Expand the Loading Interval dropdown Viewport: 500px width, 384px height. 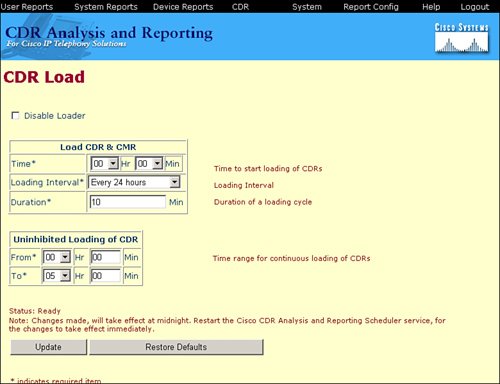(134, 182)
